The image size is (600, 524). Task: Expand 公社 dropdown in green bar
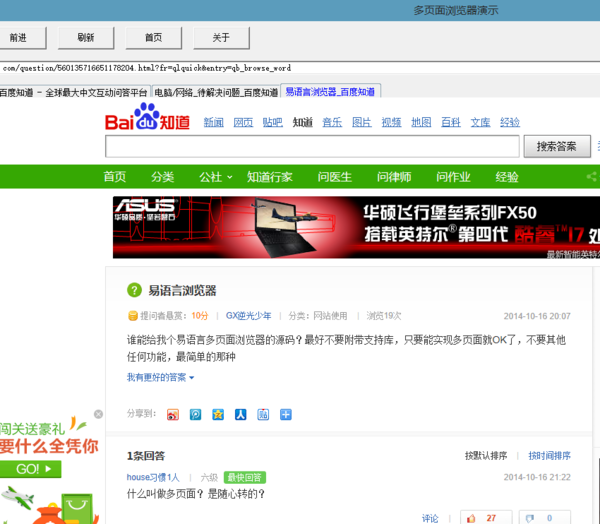[216, 177]
